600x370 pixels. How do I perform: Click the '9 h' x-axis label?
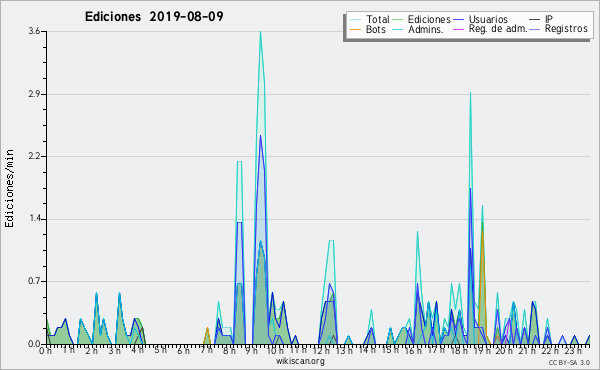click(252, 350)
